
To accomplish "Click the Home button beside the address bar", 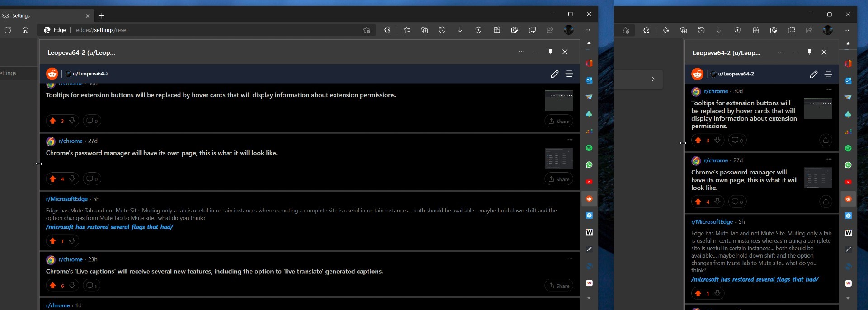I will pyautogui.click(x=25, y=30).
